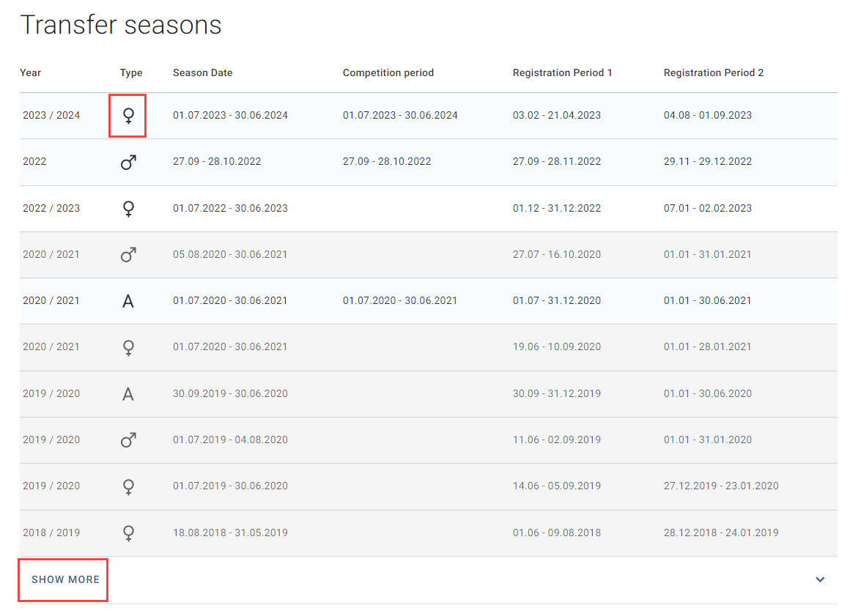This screenshot has width=850, height=616.
Task: Click the male icon in the 2022 row
Action: tap(128, 162)
